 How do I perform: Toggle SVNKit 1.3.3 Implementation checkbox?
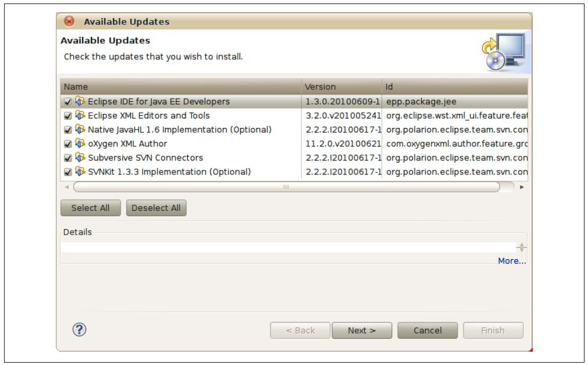point(68,172)
